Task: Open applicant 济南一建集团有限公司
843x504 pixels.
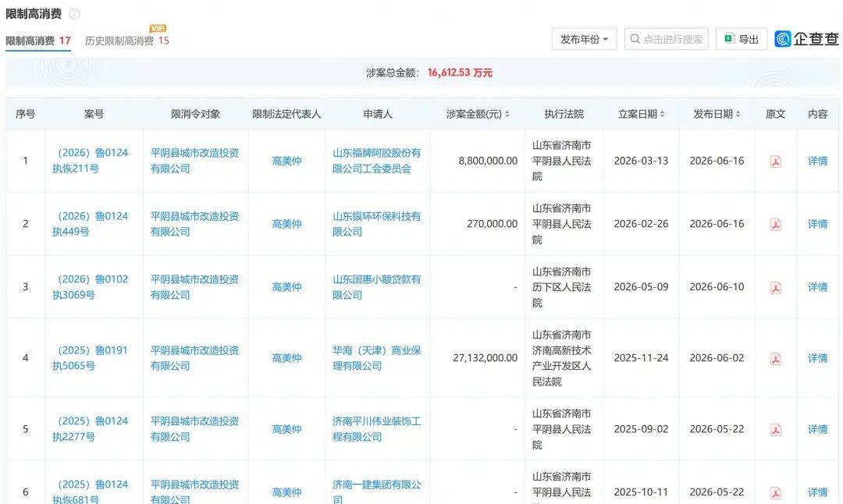Action: coord(377,492)
